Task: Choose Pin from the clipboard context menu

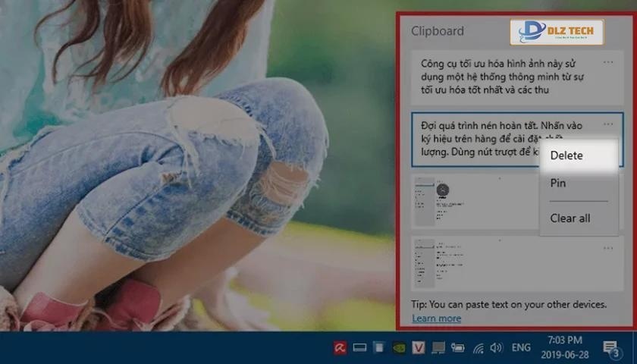Action: pos(558,184)
